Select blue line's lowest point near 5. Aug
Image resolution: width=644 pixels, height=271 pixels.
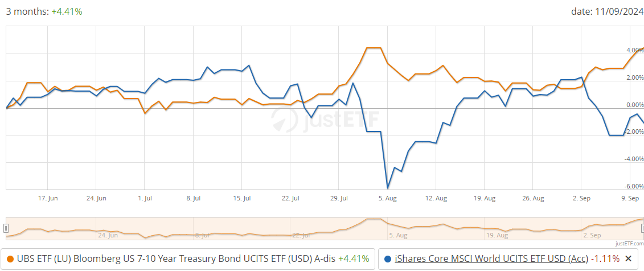click(x=387, y=188)
